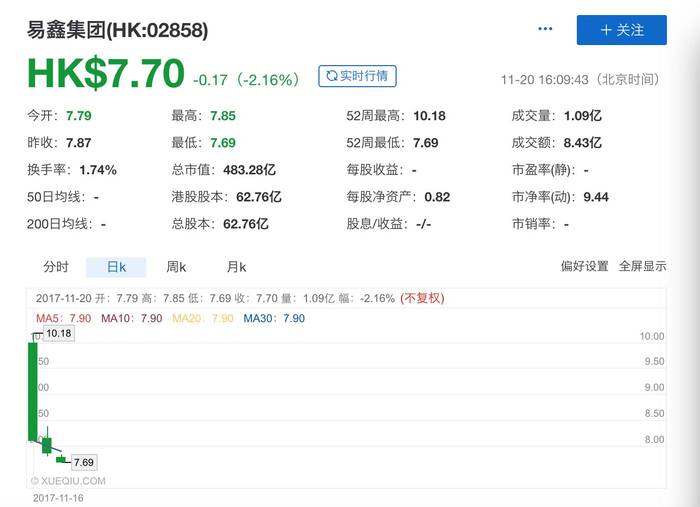Click the second green candlestick
The width and height of the screenshot is (700, 507).
(47, 445)
